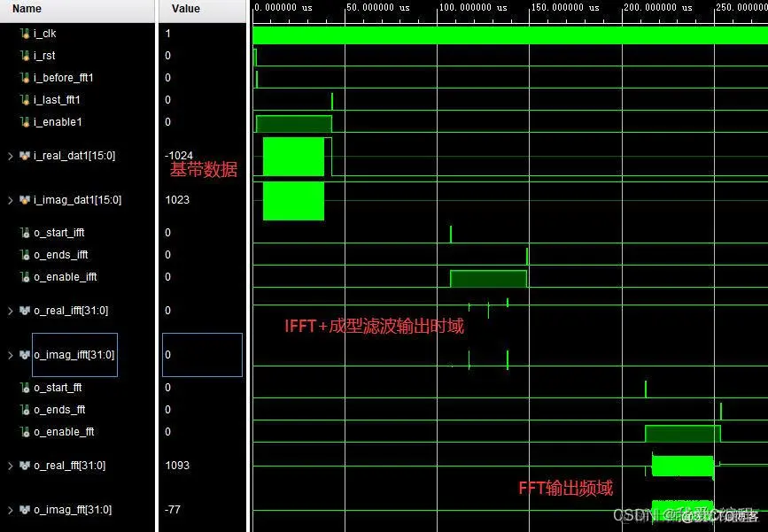Expand the i_imag_dat1[15:0] bus
This screenshot has height=532, width=768.
(11, 200)
